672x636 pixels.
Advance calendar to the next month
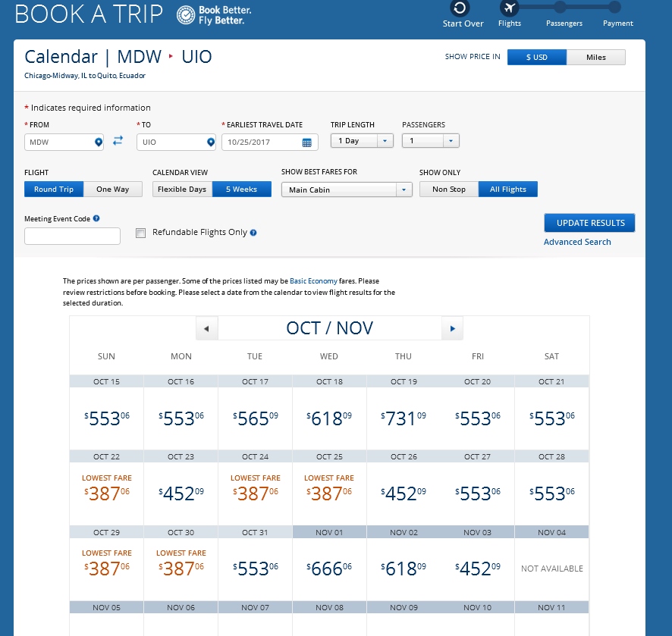point(452,329)
